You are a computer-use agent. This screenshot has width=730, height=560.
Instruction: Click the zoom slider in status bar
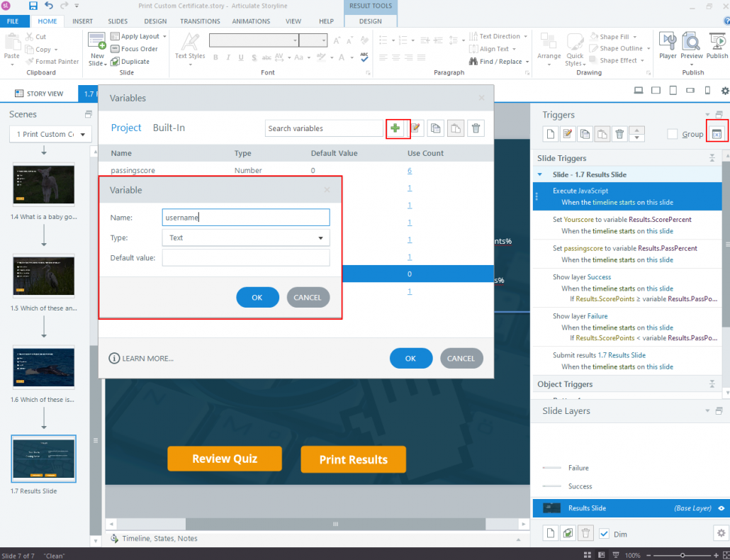pyautogui.click(x=682, y=555)
